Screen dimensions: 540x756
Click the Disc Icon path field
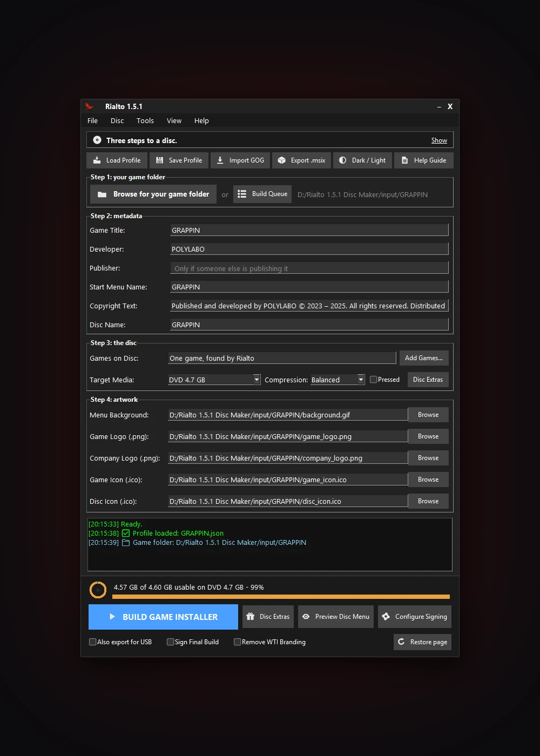coord(288,501)
